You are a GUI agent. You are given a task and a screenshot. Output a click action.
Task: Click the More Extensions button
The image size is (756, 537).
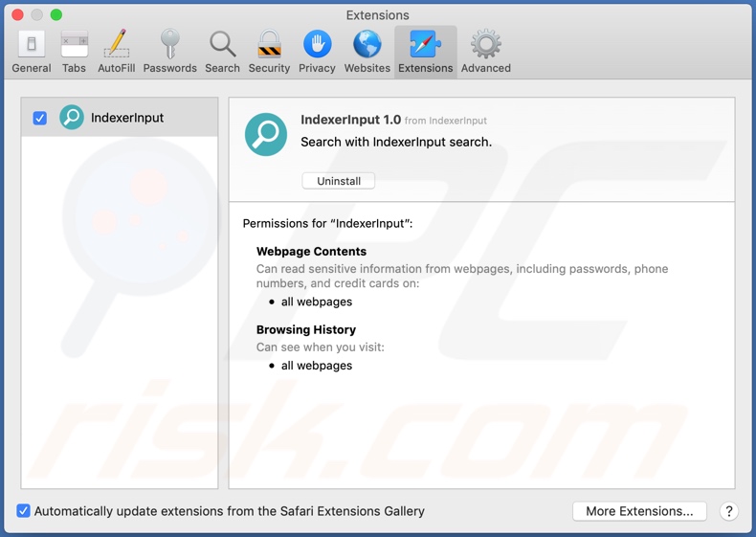tap(639, 511)
